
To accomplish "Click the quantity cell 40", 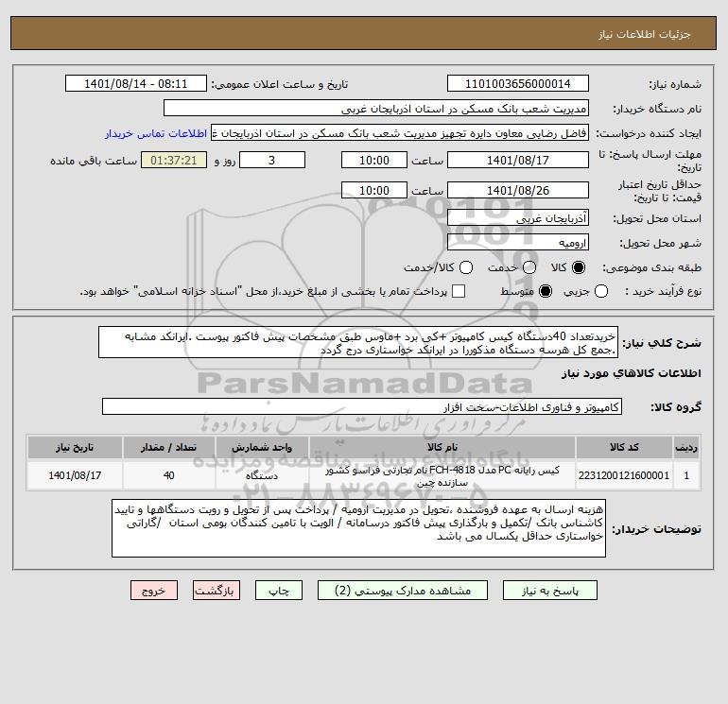I will 168,475.
